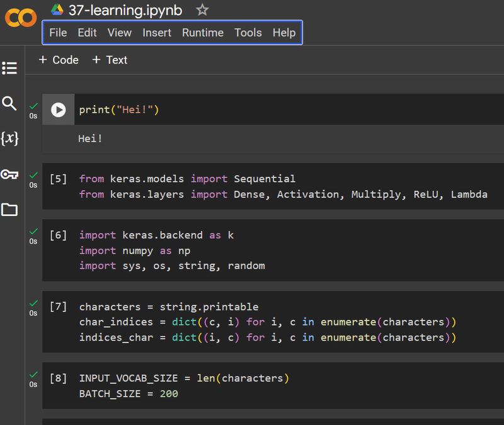Open the View menu

[120, 33]
